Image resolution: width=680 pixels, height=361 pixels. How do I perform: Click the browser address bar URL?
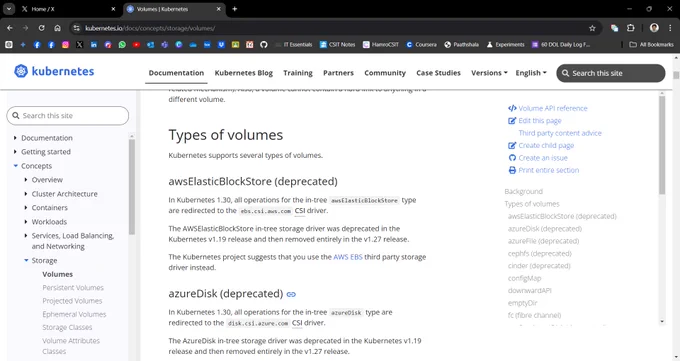pyautogui.click(x=150, y=28)
